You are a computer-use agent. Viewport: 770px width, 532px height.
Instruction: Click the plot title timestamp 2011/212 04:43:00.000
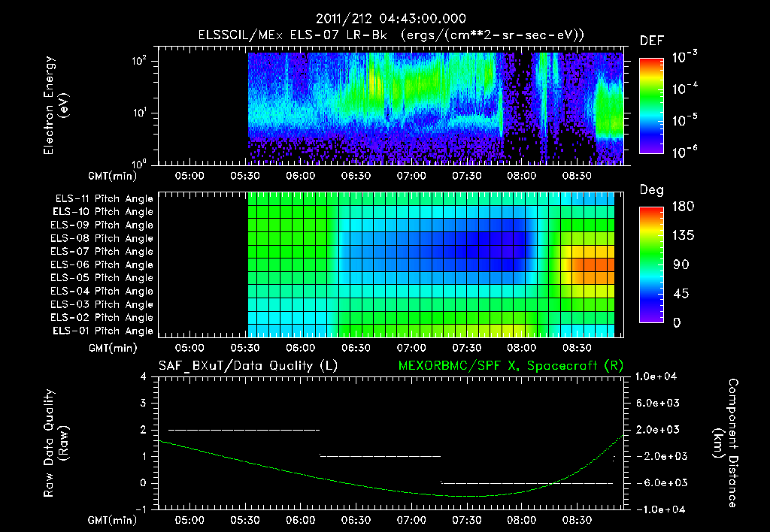(390, 19)
